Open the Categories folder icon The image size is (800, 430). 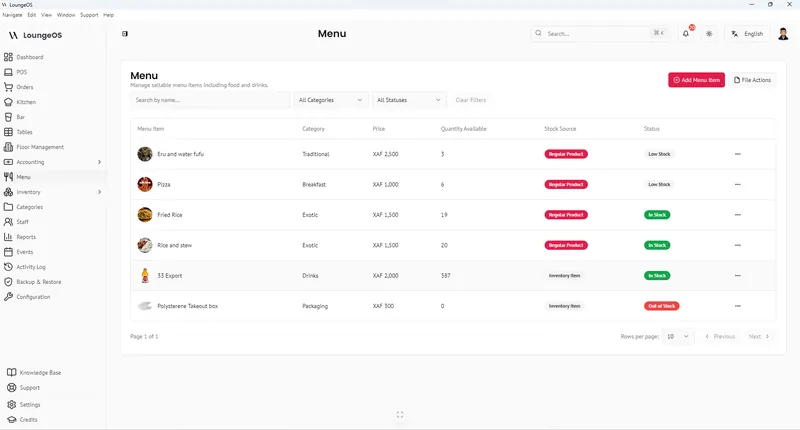[8, 207]
